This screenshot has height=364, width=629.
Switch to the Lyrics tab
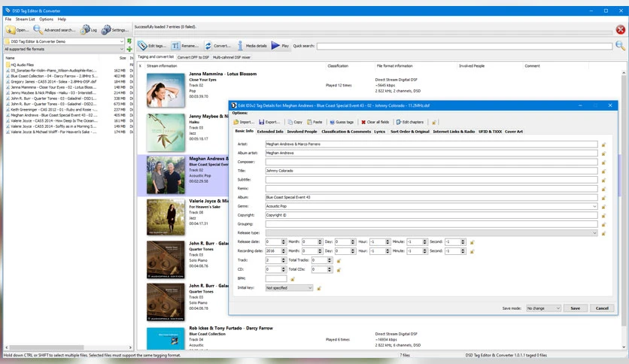tap(379, 132)
